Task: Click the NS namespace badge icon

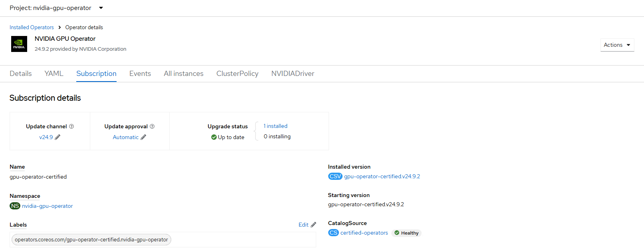Action: 15,206
